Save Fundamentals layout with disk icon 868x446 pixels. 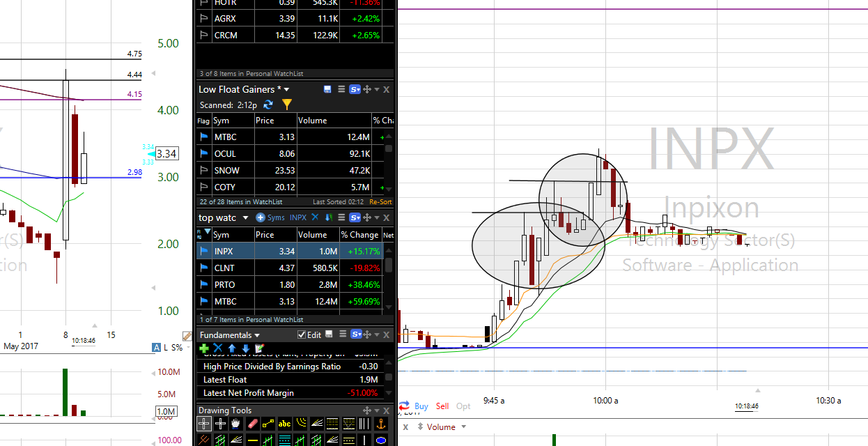(x=329, y=334)
